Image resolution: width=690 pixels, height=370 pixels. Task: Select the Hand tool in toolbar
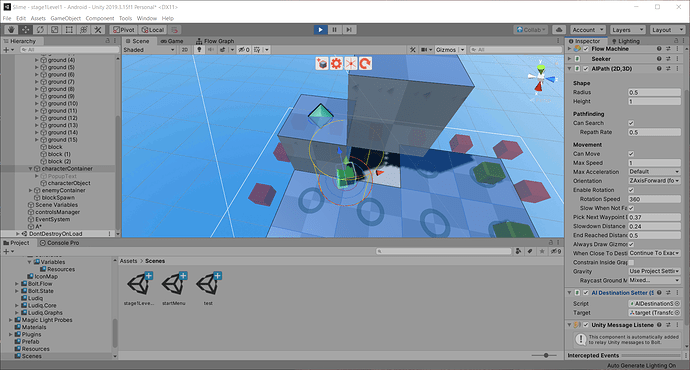(11, 29)
